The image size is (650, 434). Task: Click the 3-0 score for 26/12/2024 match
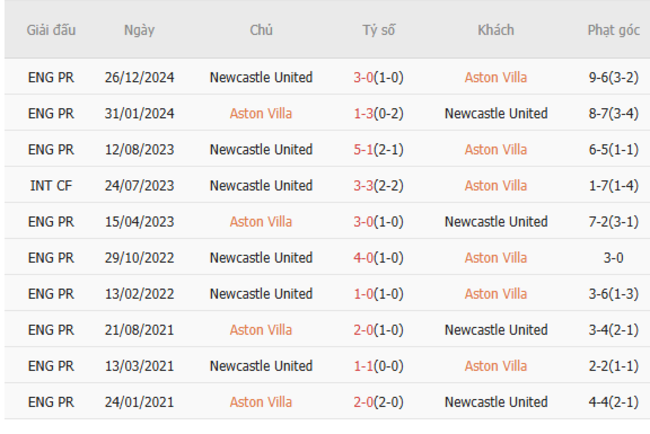click(364, 77)
